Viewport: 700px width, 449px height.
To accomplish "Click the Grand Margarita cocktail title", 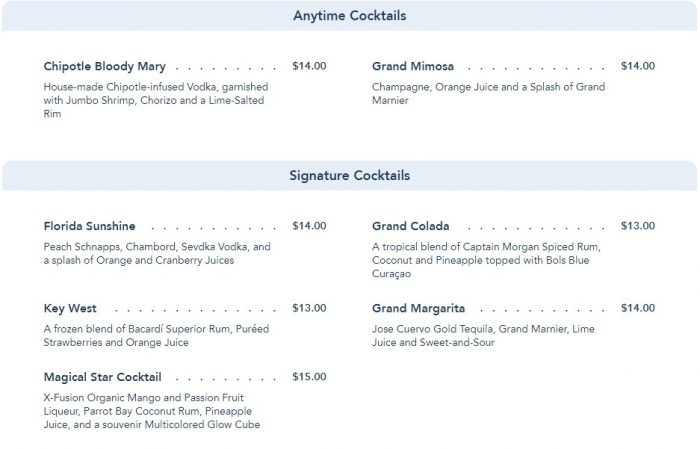I will 418,308.
